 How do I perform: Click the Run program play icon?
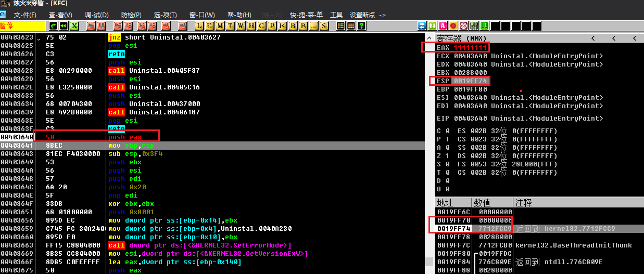pyautogui.click(x=91, y=26)
